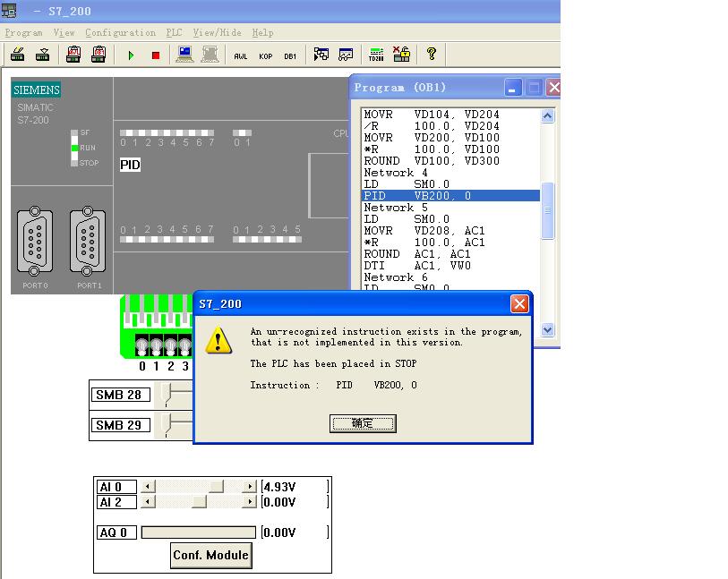Image resolution: width=728 pixels, height=579 pixels.
Task: Click the yellow question mark help icon
Action: (x=432, y=55)
